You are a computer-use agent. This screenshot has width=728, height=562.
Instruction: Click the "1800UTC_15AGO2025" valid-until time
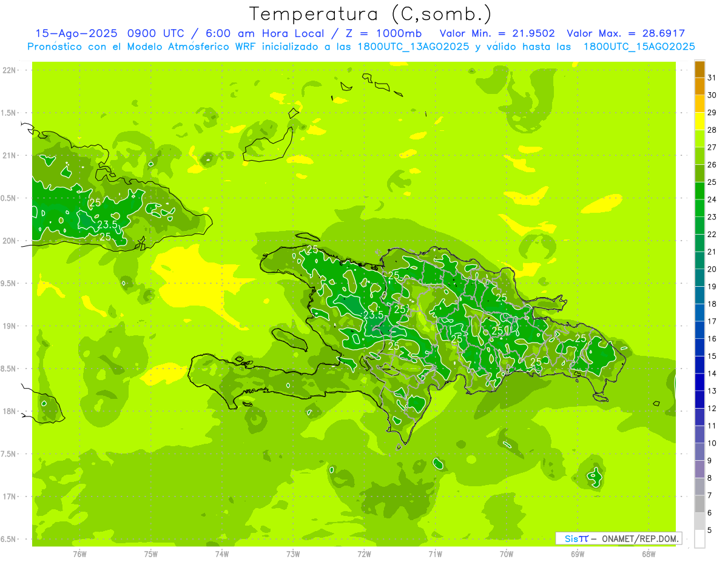pos(639,47)
